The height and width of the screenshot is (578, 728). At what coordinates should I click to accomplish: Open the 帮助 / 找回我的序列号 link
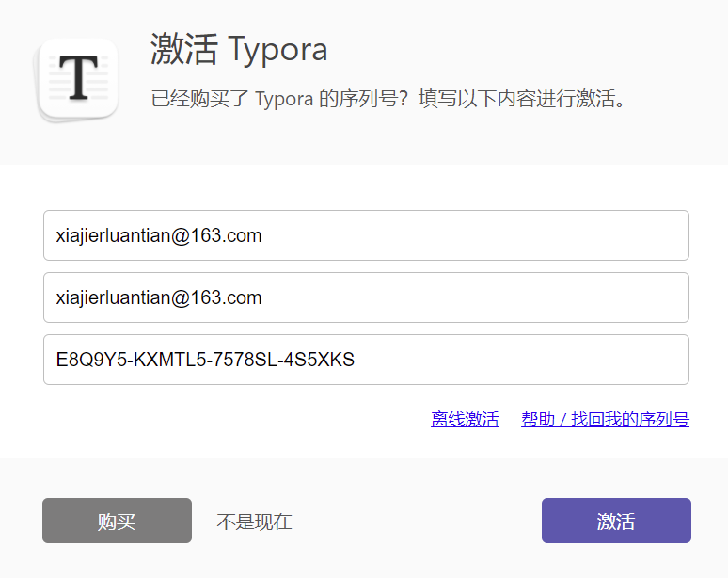[605, 419]
